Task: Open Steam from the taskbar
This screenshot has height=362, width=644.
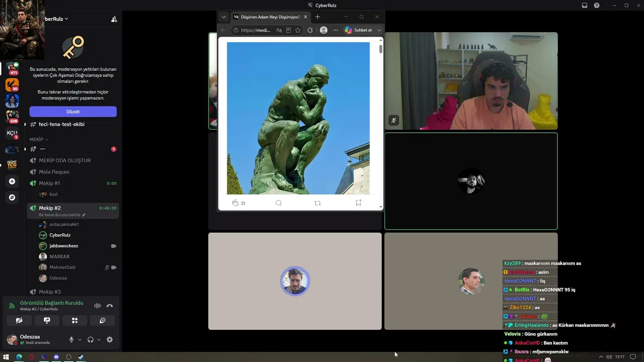Action: point(81,357)
